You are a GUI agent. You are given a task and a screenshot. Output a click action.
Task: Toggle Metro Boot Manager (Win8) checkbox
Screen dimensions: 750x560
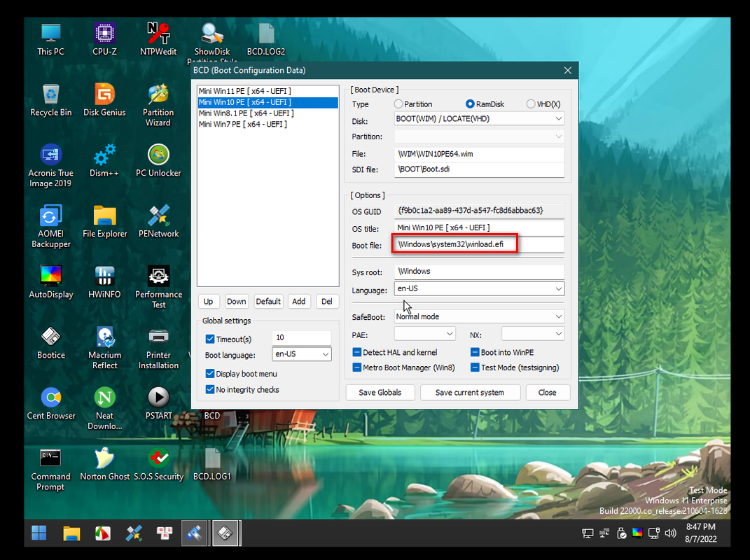click(357, 367)
